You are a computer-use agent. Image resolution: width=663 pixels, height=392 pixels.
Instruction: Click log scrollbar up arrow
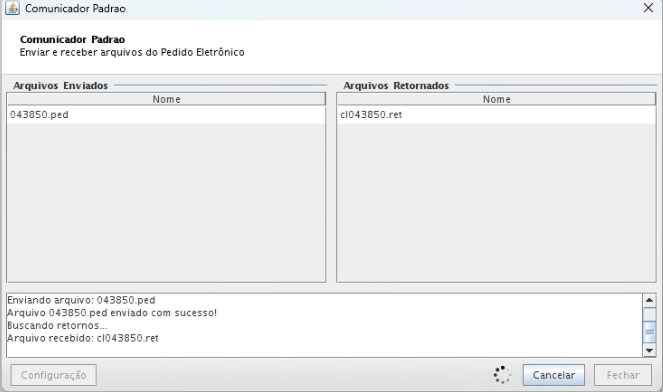(649, 300)
